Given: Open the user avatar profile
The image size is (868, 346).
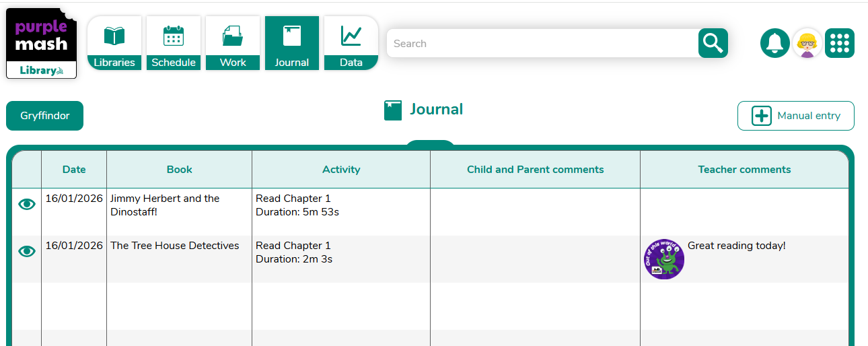Looking at the screenshot, I should pos(807,43).
